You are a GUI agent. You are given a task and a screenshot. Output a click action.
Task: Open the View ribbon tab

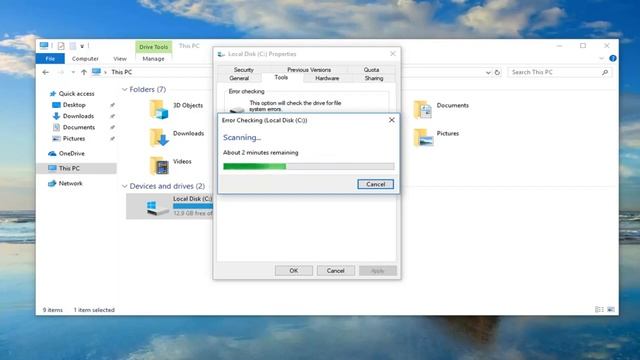point(120,59)
